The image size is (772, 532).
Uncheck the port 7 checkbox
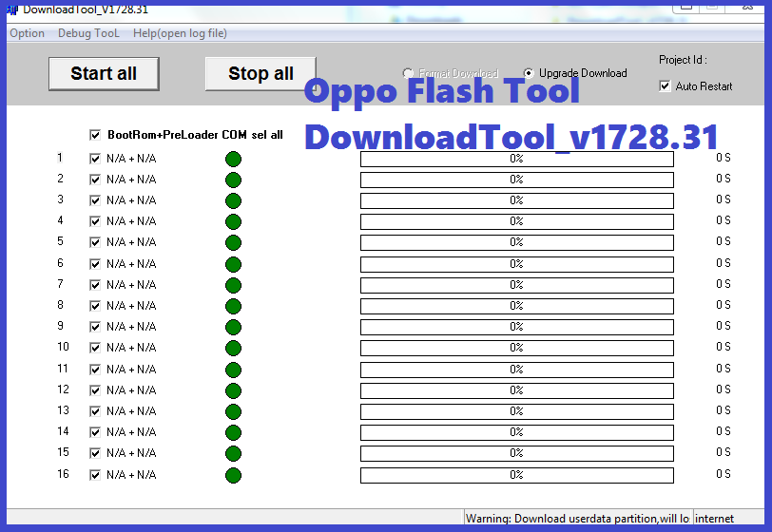pos(95,285)
